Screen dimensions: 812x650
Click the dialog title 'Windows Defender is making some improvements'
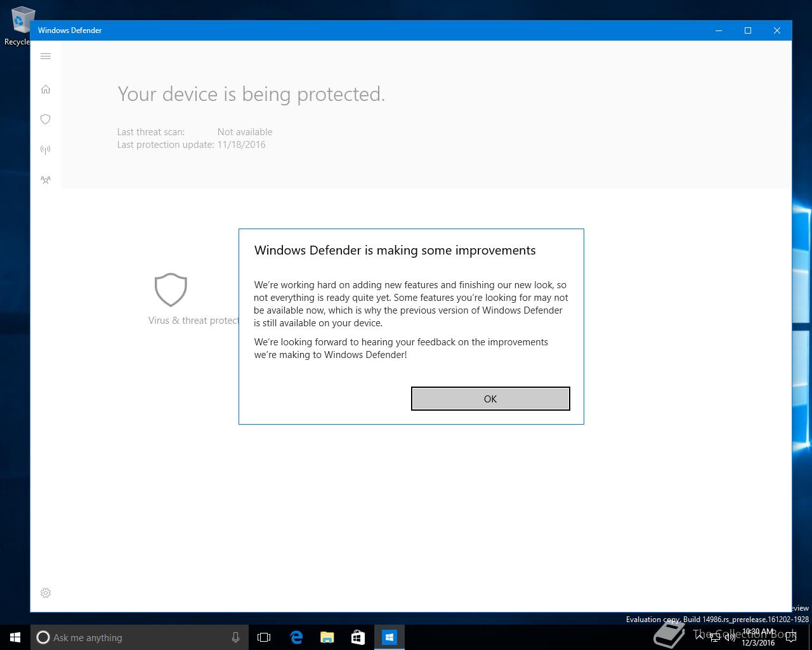[395, 250]
